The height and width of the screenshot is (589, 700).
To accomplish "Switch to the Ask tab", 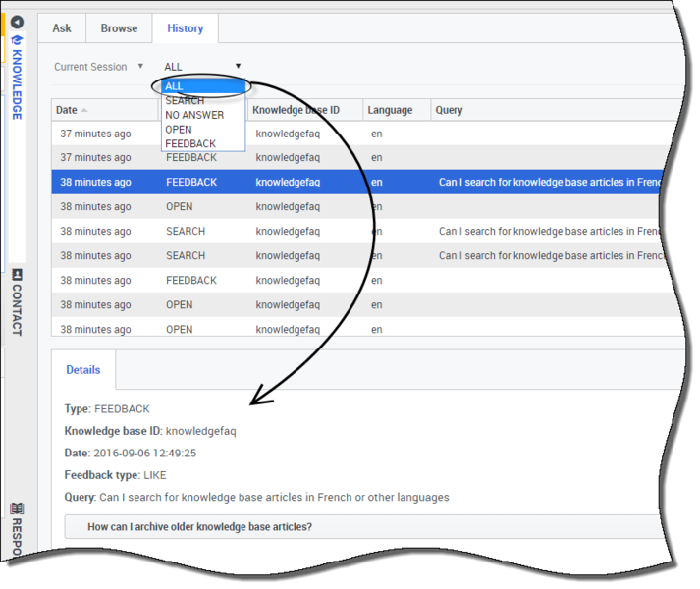I will pos(62,28).
